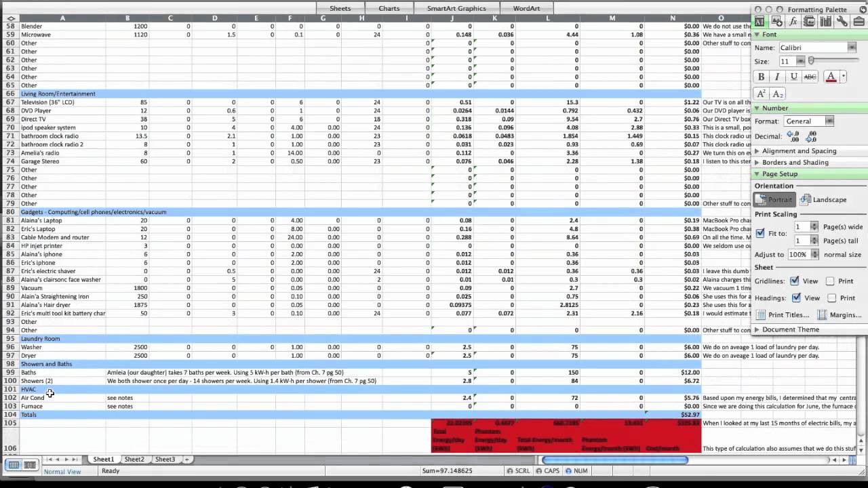868x488 pixels.
Task: Select column A header
Action: pyautogui.click(x=62, y=18)
